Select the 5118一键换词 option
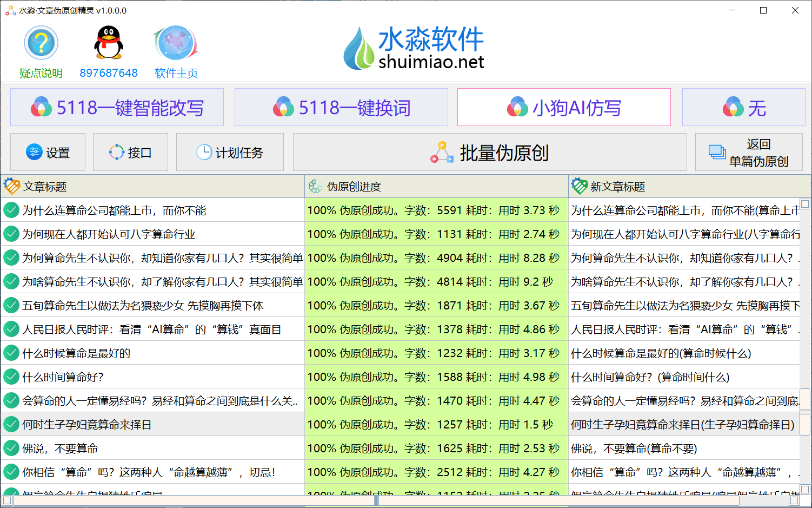812x508 pixels. [341, 107]
